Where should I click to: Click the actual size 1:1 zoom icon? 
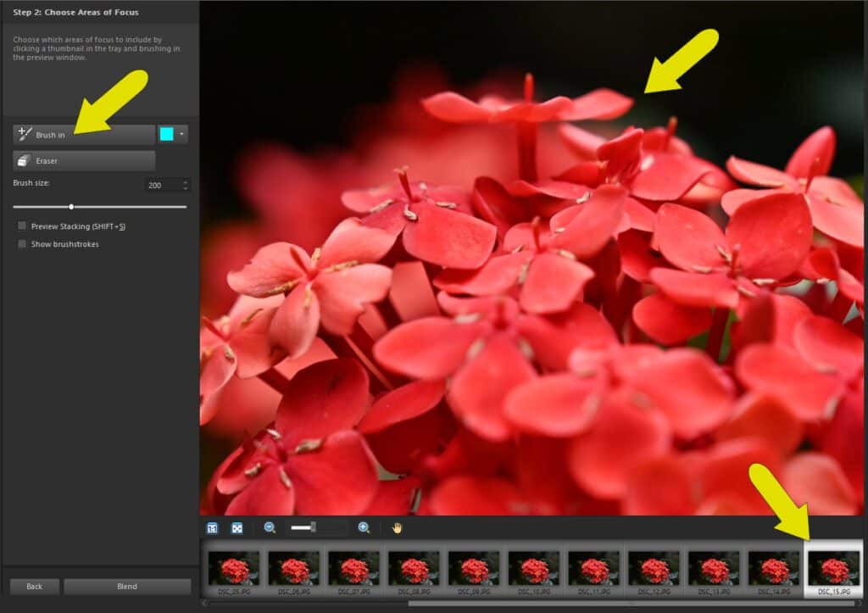pos(212,527)
